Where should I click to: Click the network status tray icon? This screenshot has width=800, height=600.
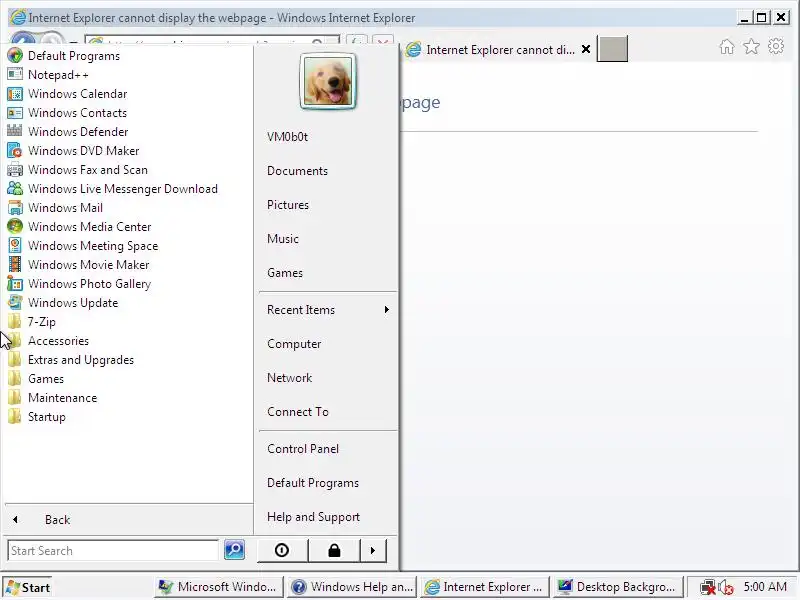[x=708, y=588]
